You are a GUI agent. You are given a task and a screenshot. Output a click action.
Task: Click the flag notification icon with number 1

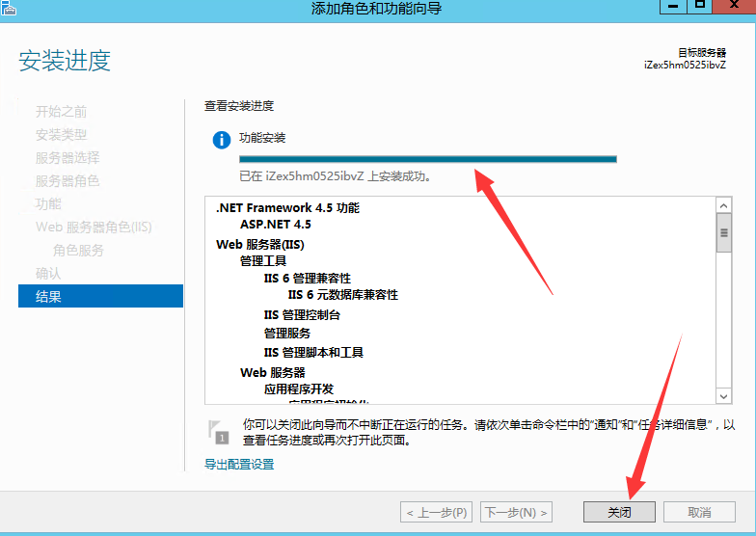coord(220,430)
